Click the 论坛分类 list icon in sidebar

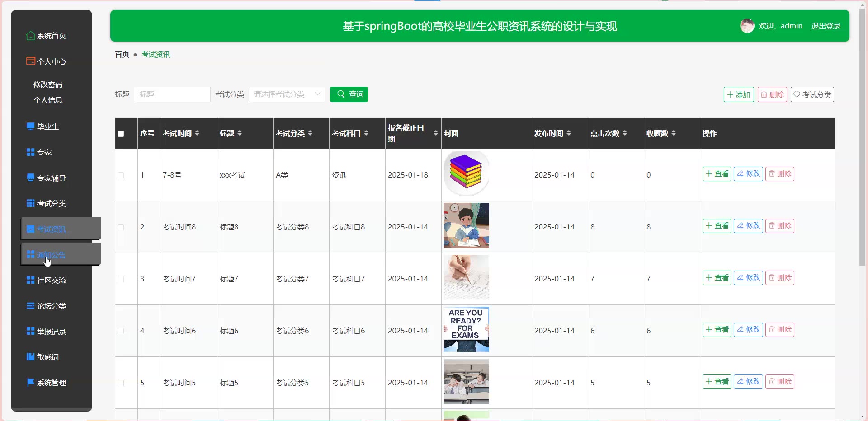[x=30, y=306]
